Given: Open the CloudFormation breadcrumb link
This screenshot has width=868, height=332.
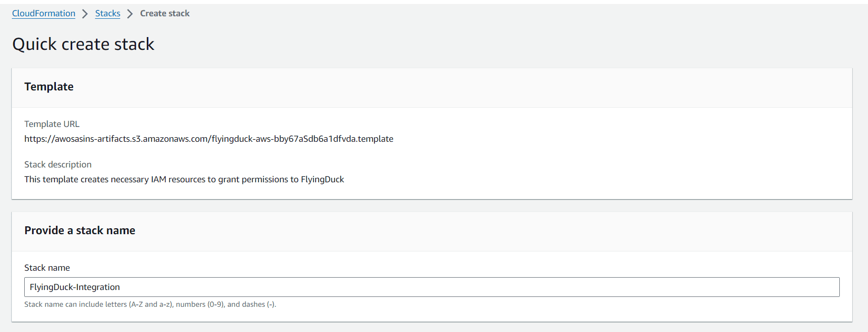Looking at the screenshot, I should pyautogui.click(x=44, y=13).
